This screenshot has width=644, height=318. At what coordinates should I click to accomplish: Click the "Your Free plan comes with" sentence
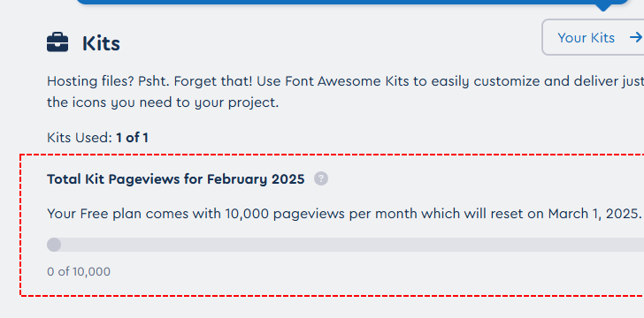(x=134, y=214)
